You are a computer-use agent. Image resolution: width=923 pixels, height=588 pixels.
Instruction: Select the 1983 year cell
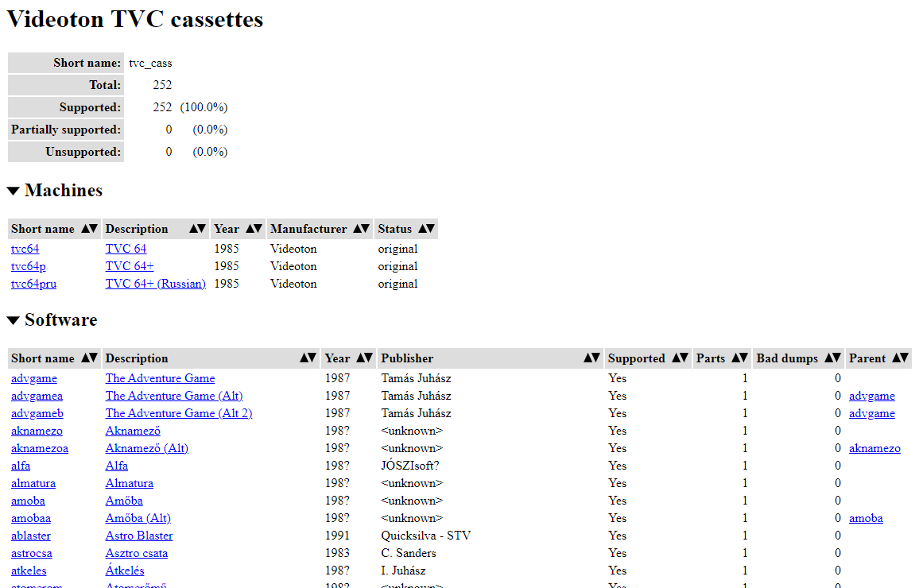tap(337, 554)
